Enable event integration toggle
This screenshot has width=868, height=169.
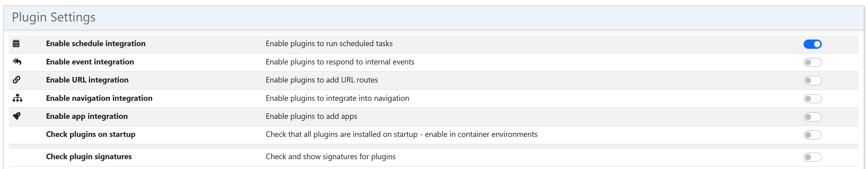point(812,62)
